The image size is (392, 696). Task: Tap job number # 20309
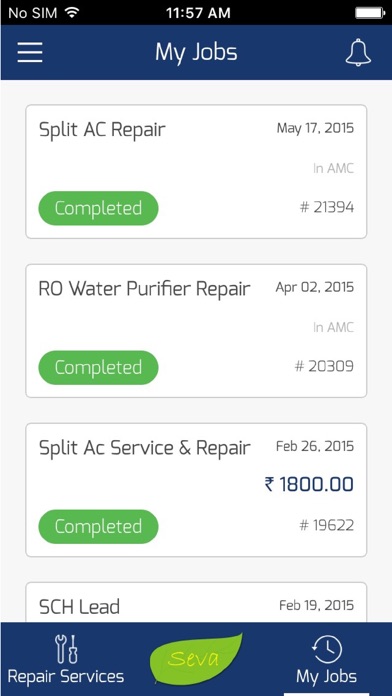(x=324, y=367)
